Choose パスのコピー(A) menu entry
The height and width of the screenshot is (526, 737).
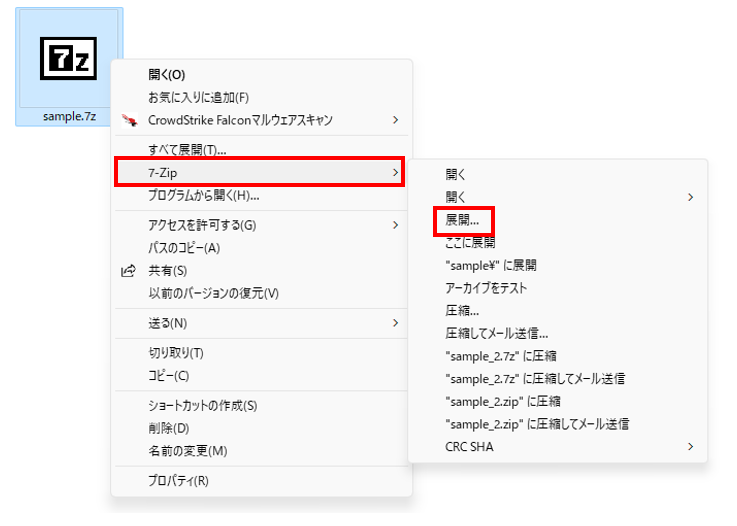[262, 248]
